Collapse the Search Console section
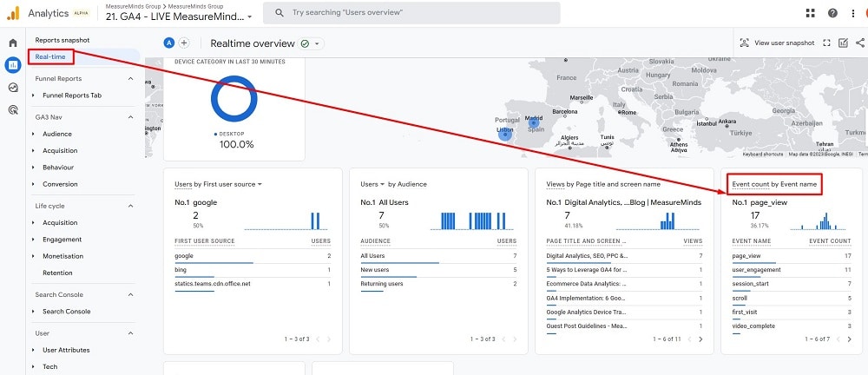The height and width of the screenshot is (375, 868). click(131, 294)
